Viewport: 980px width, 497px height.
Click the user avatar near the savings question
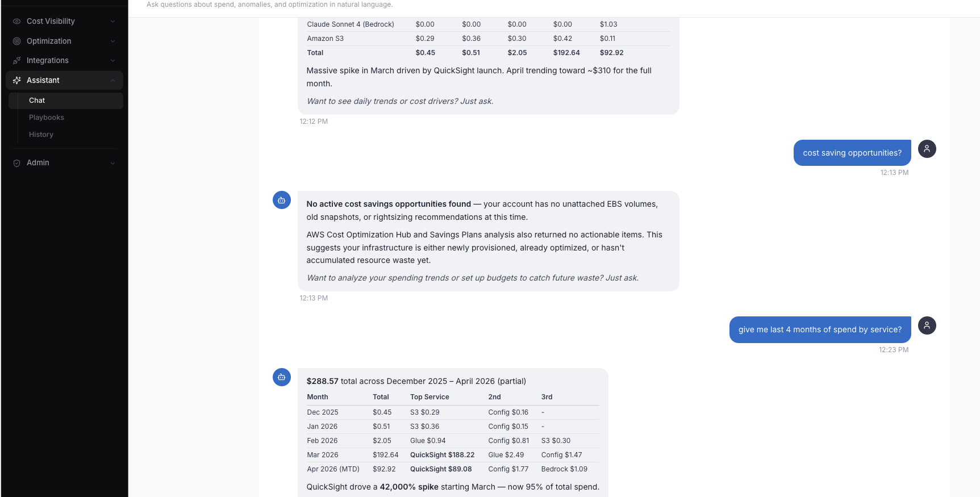[927, 148]
